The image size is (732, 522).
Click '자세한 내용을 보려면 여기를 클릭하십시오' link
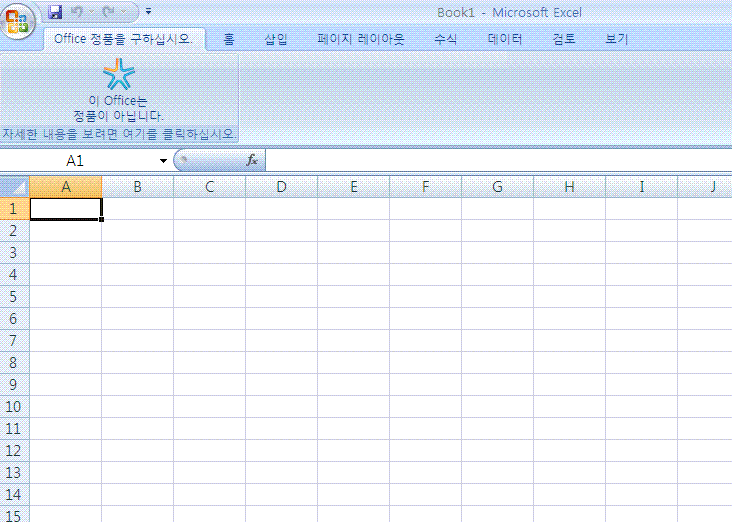tap(119, 134)
